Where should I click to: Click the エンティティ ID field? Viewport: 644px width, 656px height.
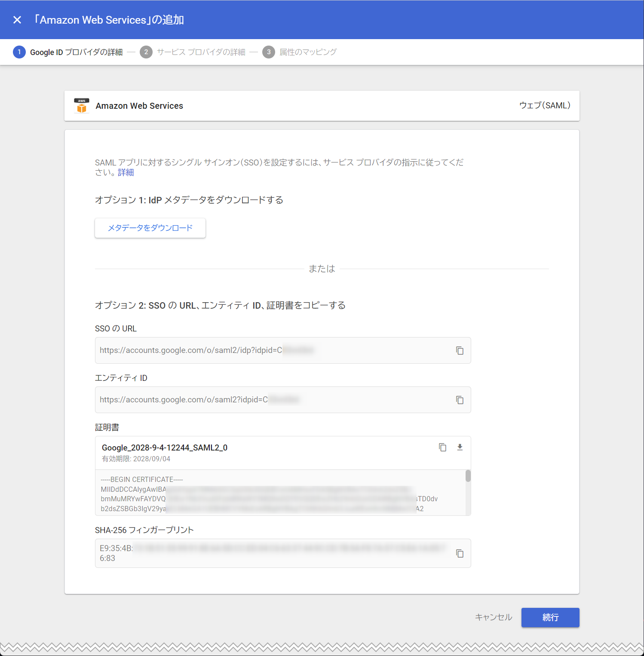(x=283, y=400)
